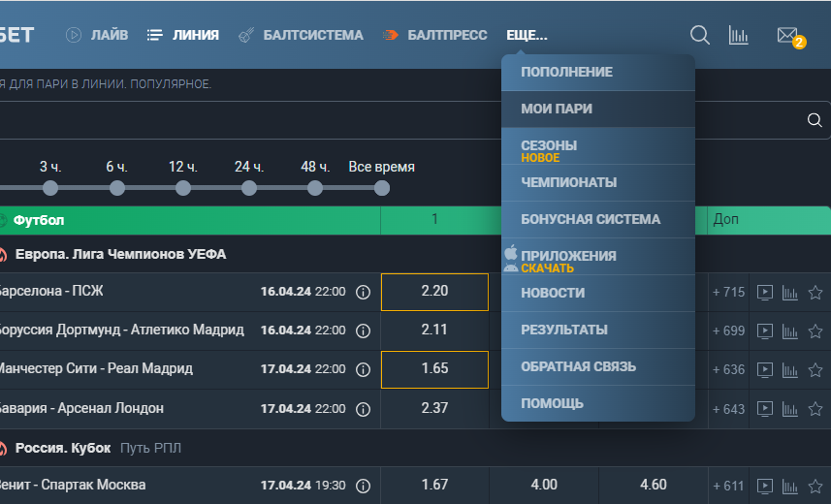The height and width of the screenshot is (504, 831).
Task: Open info for Бавария - Арсенал Лондон
Action: tap(363, 409)
